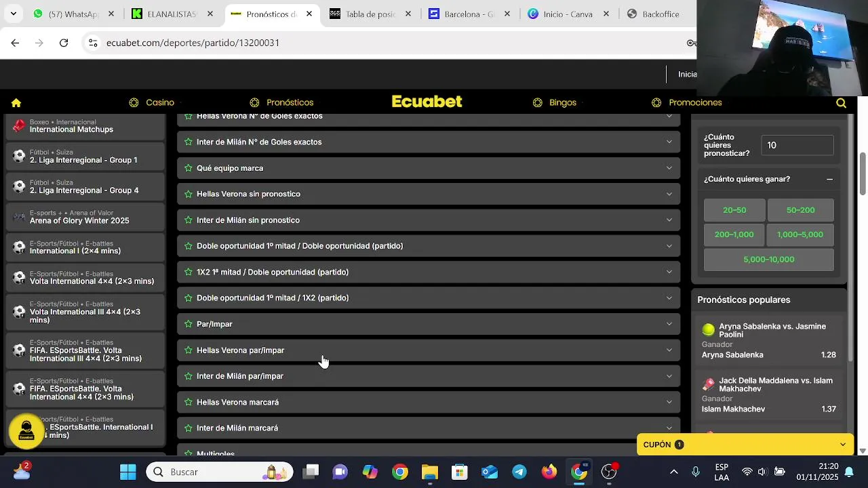Reload the page with browser refresh icon
Screen dimensions: 868x488
click(x=64, y=43)
